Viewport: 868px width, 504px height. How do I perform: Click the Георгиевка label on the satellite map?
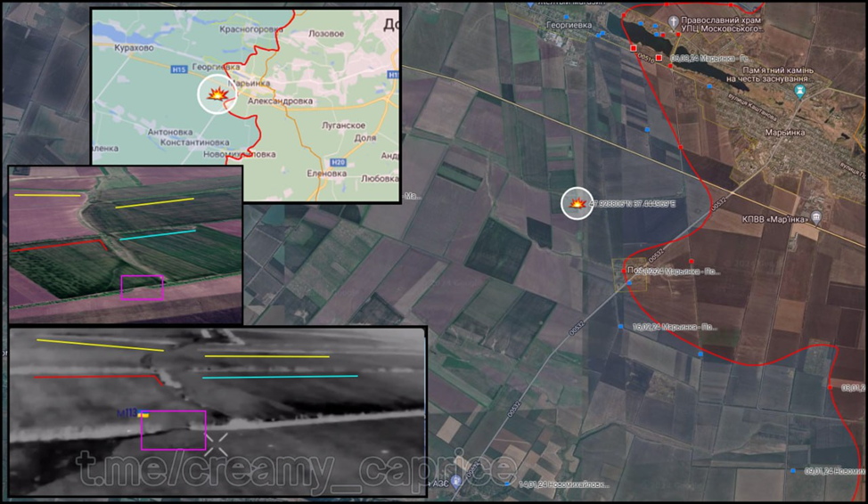pyautogui.click(x=569, y=25)
